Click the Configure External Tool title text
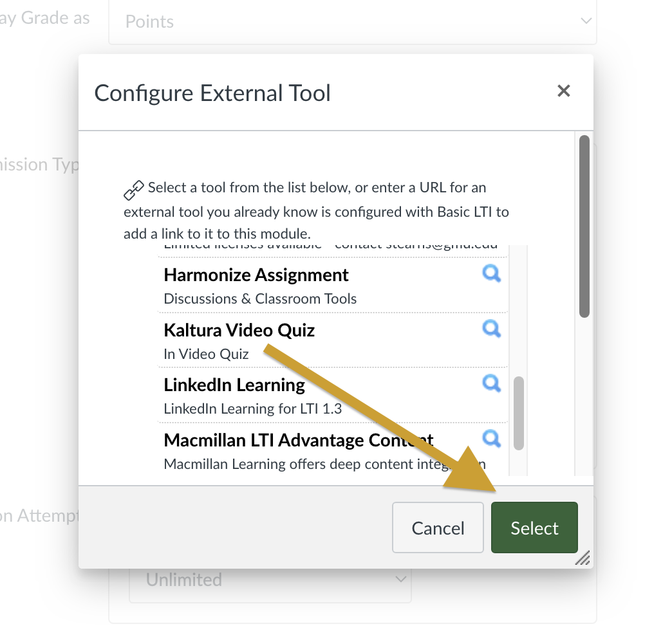The width and height of the screenshot is (672, 642). (x=212, y=93)
